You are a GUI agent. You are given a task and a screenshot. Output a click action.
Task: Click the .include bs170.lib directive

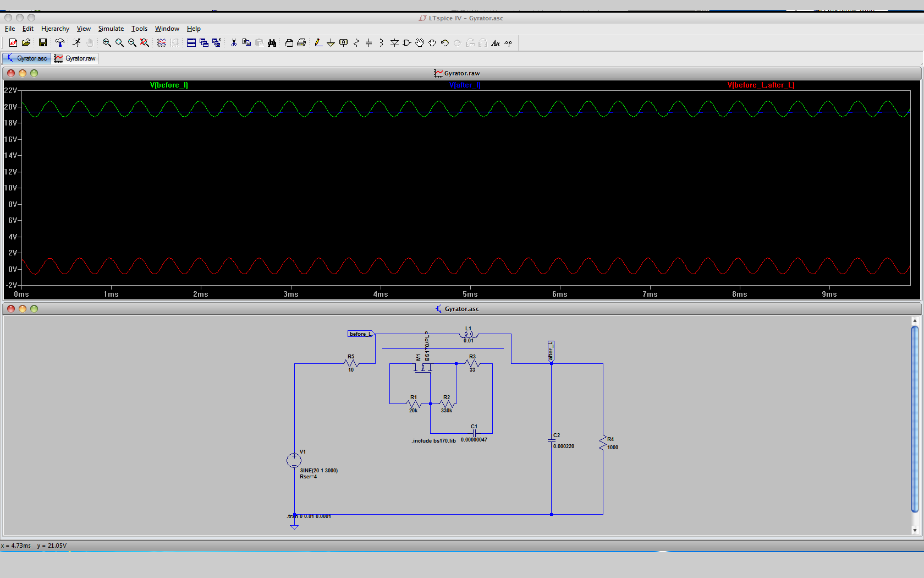pos(434,441)
